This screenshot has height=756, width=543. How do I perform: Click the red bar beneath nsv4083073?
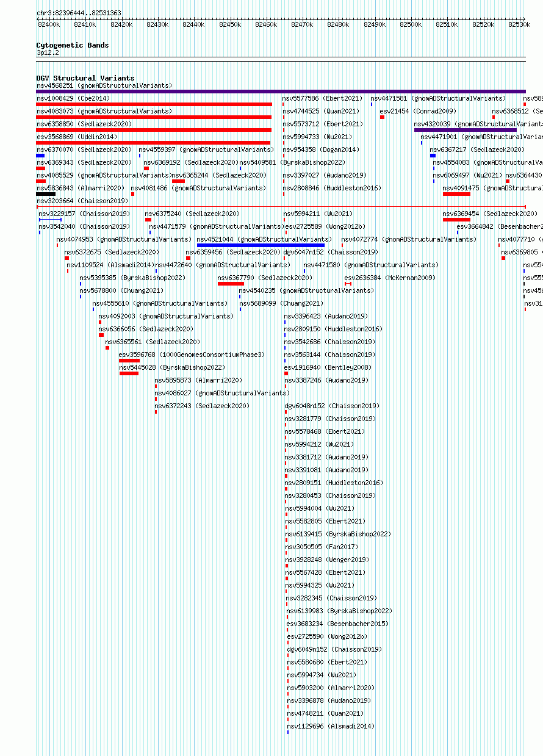click(x=154, y=117)
